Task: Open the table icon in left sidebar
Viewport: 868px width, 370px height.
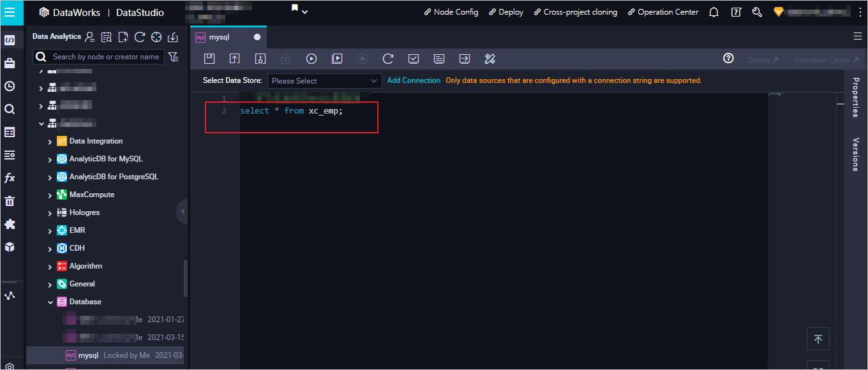Action: [x=10, y=132]
